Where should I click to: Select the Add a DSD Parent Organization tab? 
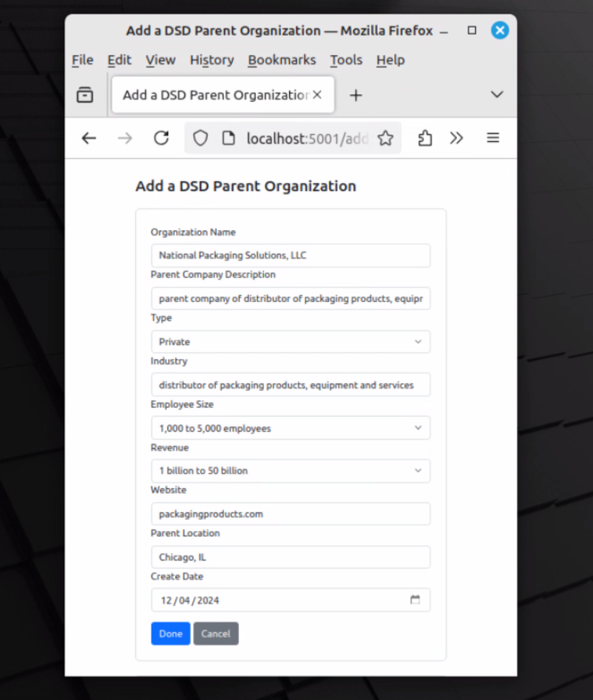[215, 94]
